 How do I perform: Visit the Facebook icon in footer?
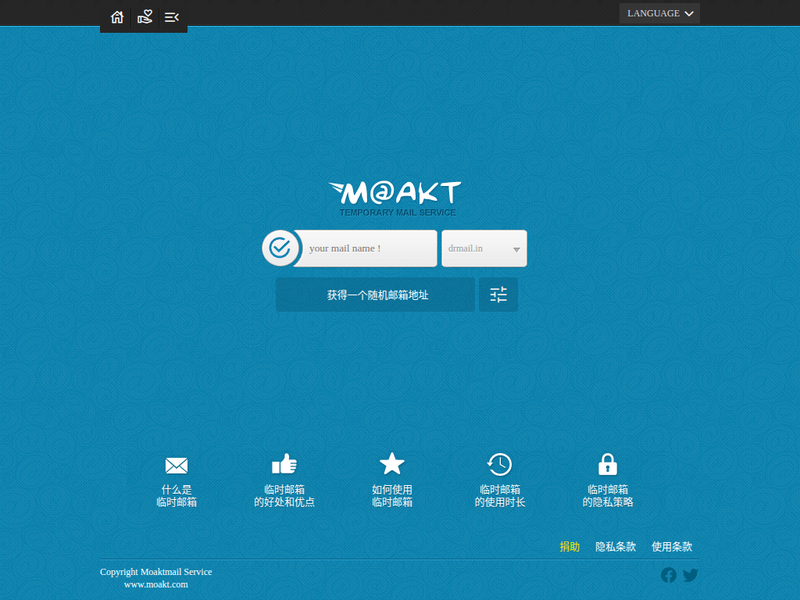[669, 575]
